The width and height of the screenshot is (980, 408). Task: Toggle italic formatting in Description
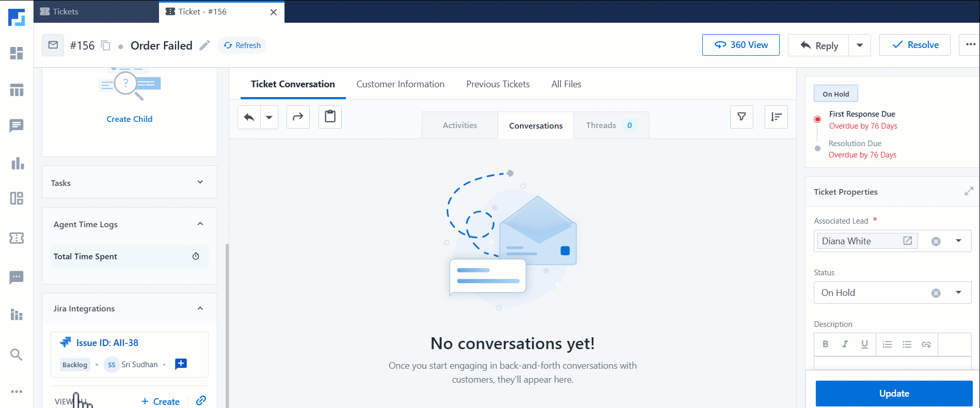pyautogui.click(x=845, y=344)
